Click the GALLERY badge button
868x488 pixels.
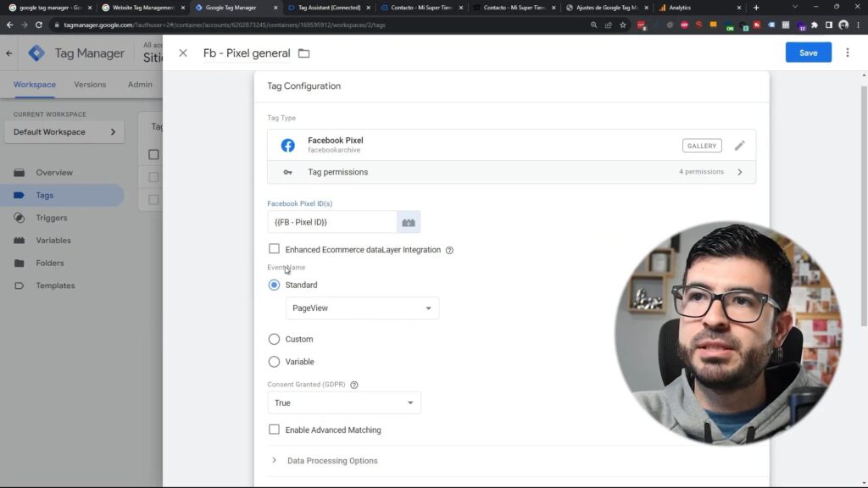pyautogui.click(x=702, y=146)
